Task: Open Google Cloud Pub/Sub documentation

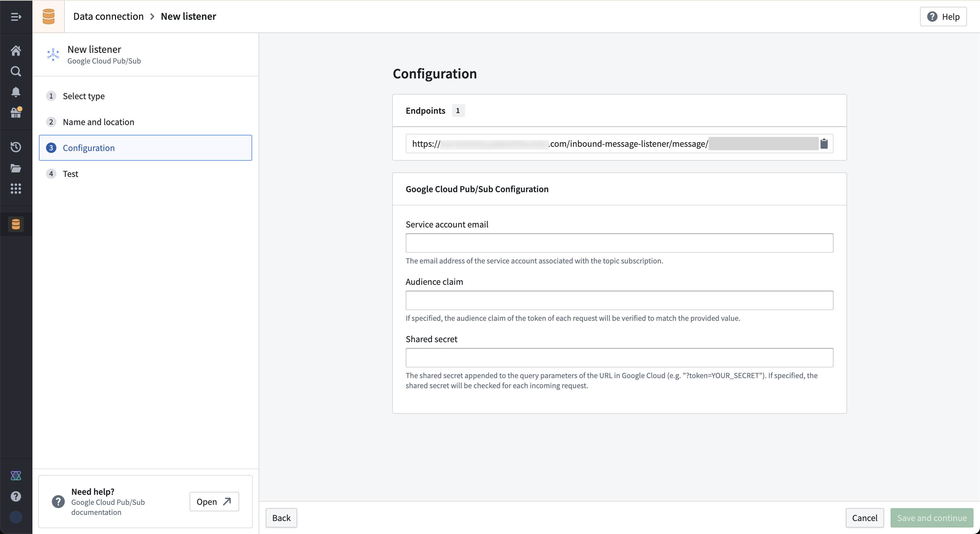Action: [x=214, y=502]
